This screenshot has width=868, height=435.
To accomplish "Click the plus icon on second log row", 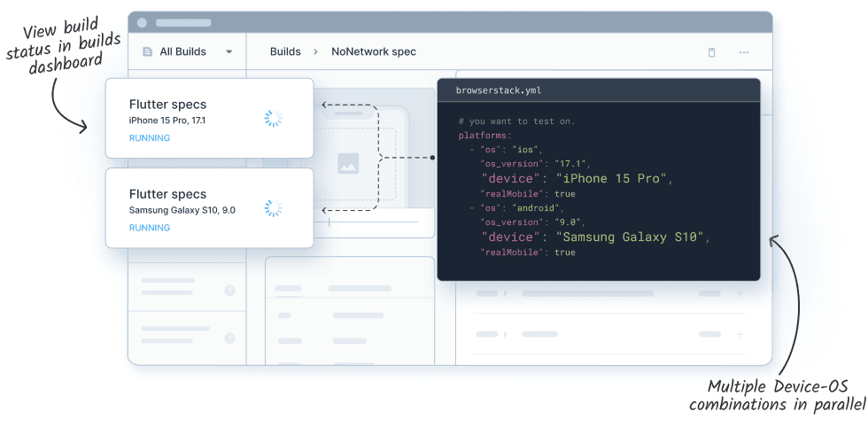I will [740, 334].
